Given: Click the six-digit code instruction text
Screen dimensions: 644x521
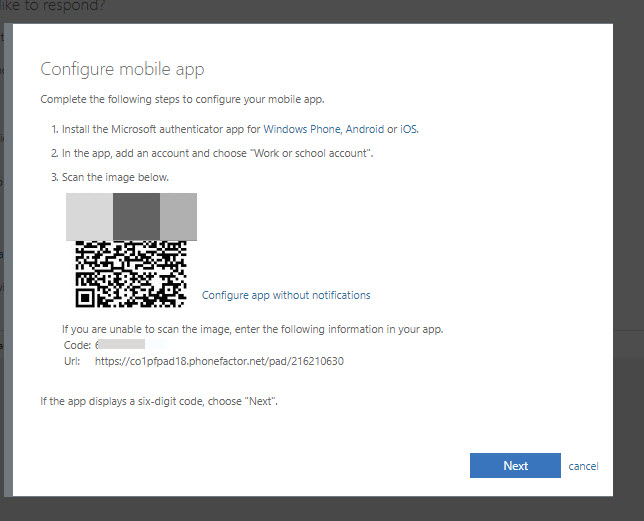Looking at the screenshot, I should tap(159, 401).
